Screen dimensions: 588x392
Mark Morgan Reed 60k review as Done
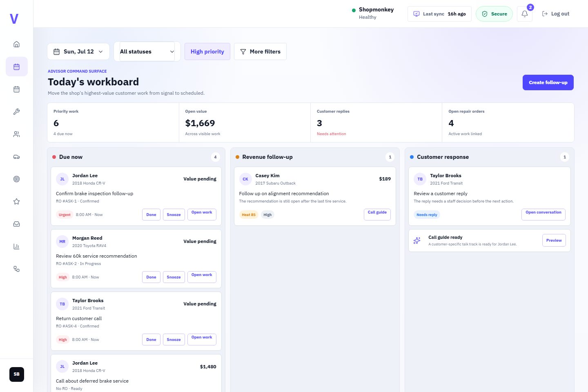click(151, 277)
